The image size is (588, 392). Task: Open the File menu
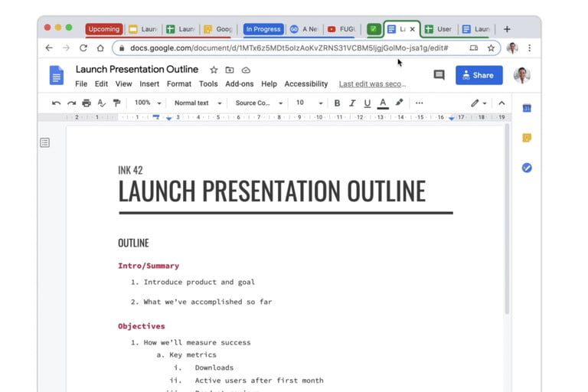coord(81,84)
